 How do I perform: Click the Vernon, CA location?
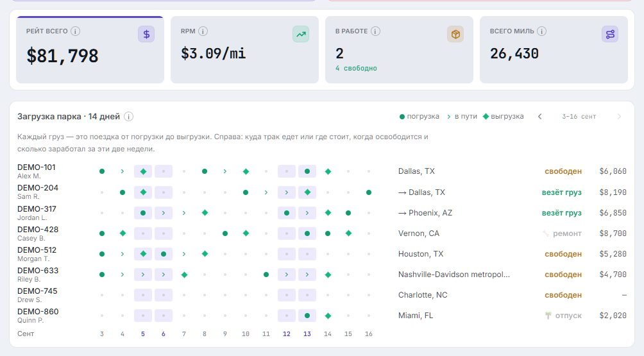pyautogui.click(x=418, y=233)
